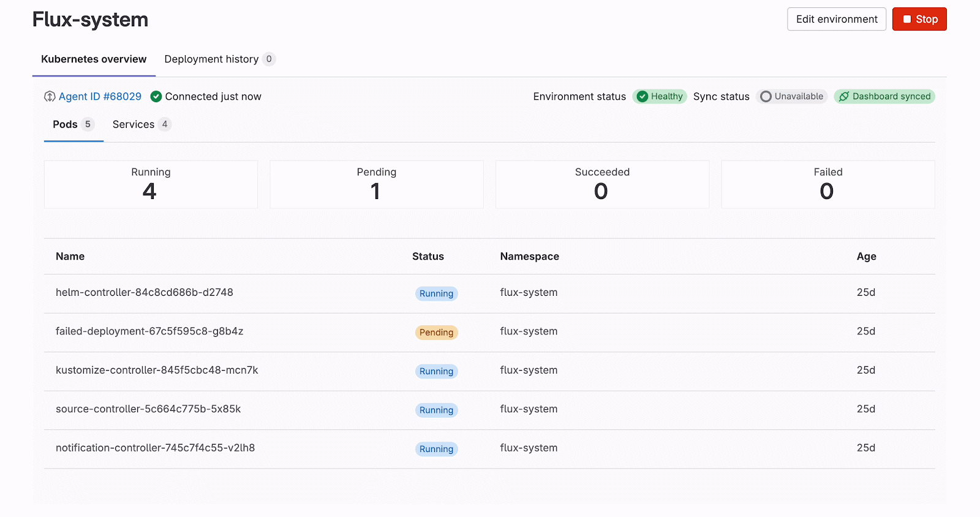Image resolution: width=980 pixels, height=517 pixels.
Task: Click Running badge of source-controller pod
Action: pos(437,410)
